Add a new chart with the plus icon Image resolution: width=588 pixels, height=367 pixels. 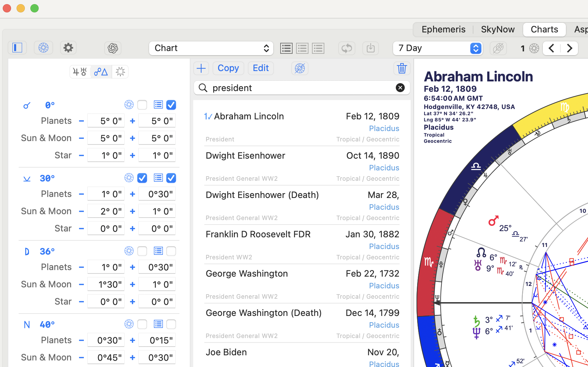click(201, 68)
